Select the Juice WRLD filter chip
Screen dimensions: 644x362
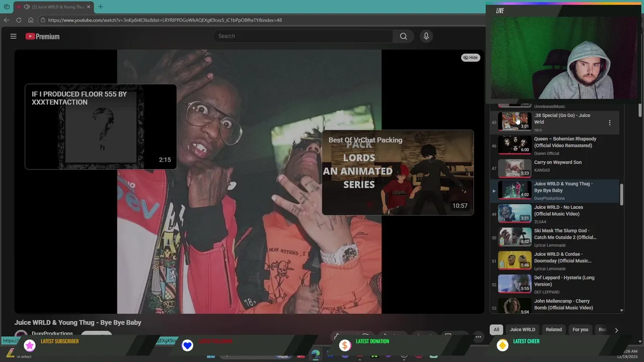pyautogui.click(x=522, y=330)
